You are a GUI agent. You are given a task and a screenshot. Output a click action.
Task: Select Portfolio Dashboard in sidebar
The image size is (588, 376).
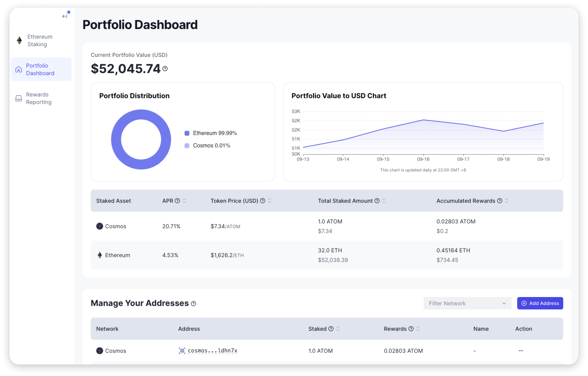click(x=41, y=69)
